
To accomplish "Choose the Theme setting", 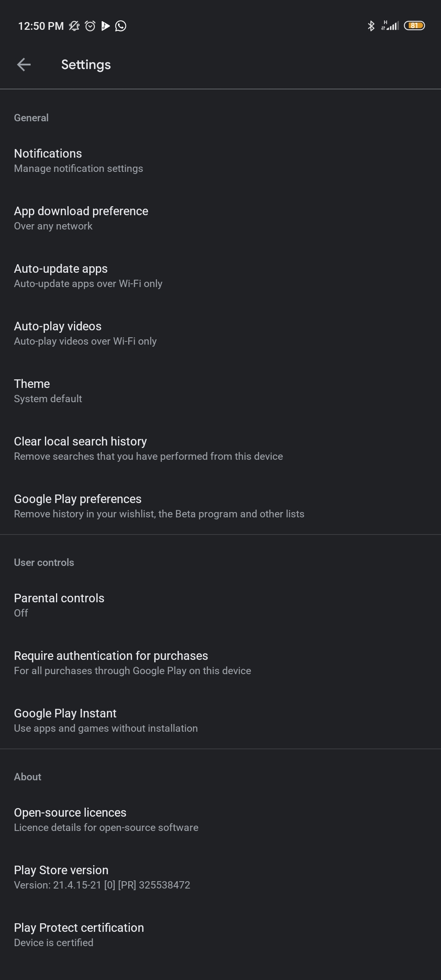I will pos(220,391).
